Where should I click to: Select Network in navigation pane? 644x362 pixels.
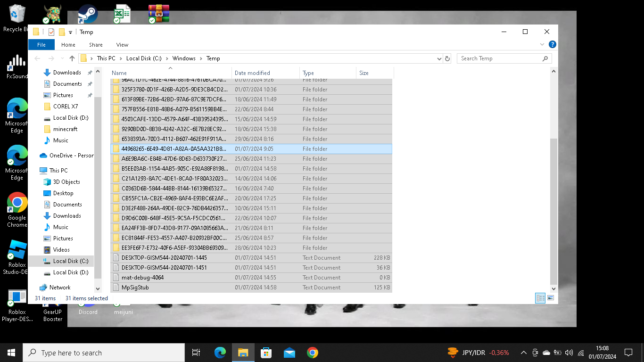(60, 288)
